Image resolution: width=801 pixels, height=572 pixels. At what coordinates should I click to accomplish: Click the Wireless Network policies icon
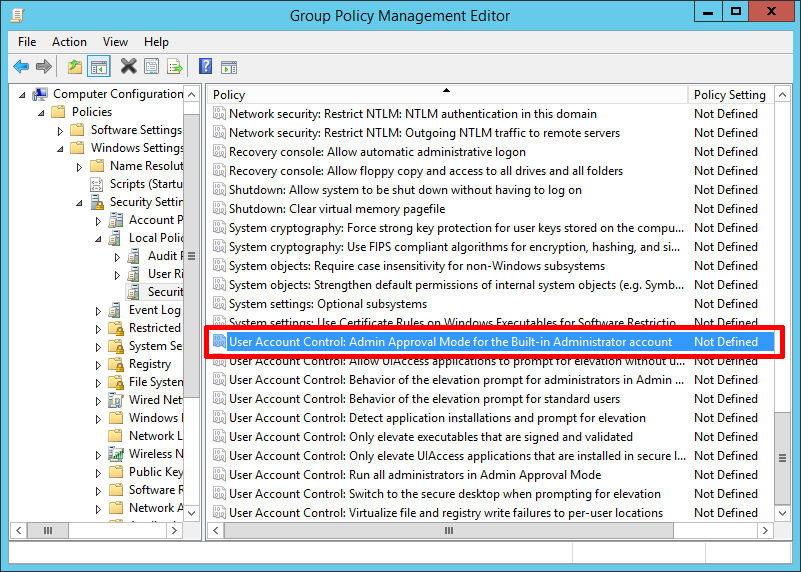[116, 454]
